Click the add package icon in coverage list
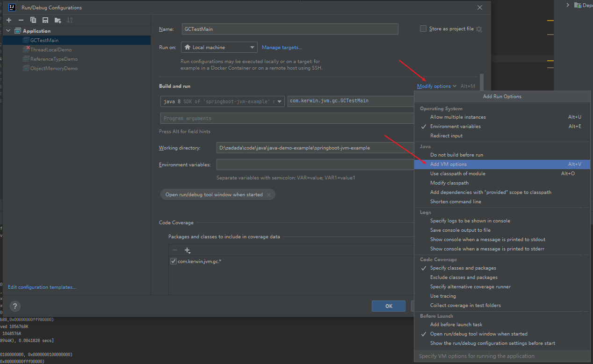 pos(188,250)
